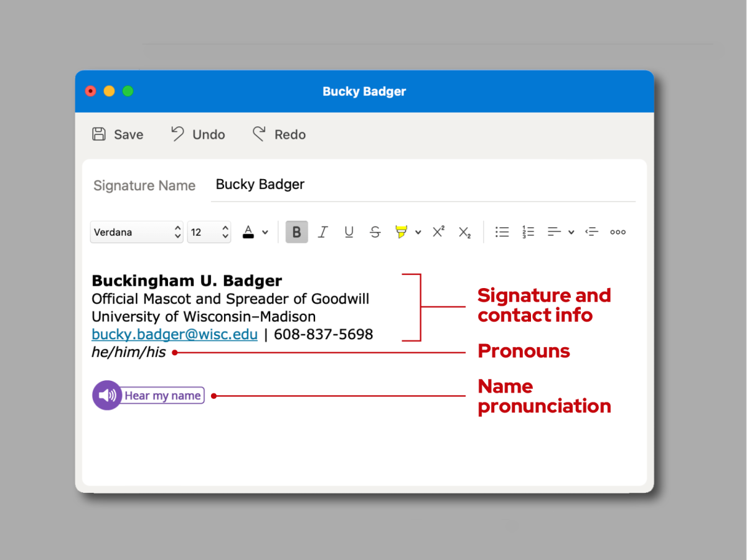Open the Verdana font family selector
Viewport: 747px width, 560px height.
click(x=136, y=231)
